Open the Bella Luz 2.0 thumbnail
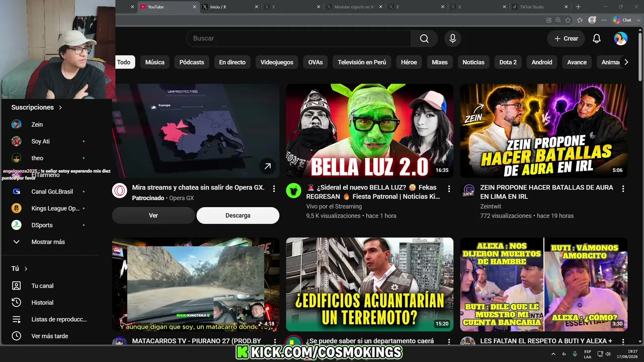 tap(370, 131)
